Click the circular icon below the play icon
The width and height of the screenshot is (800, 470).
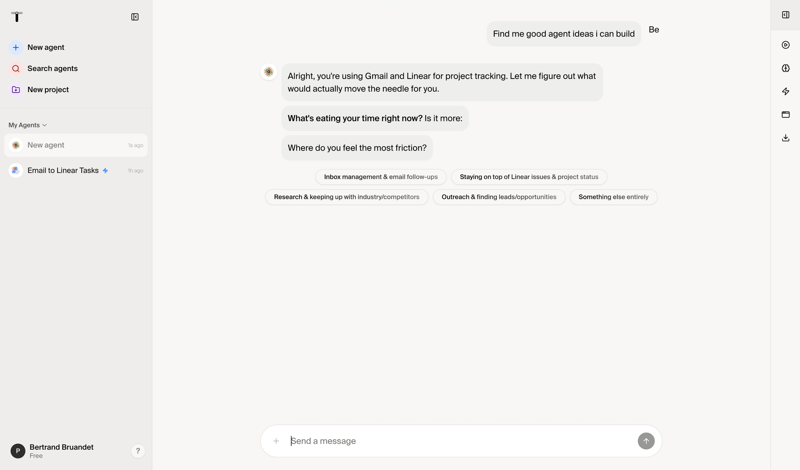[786, 68]
